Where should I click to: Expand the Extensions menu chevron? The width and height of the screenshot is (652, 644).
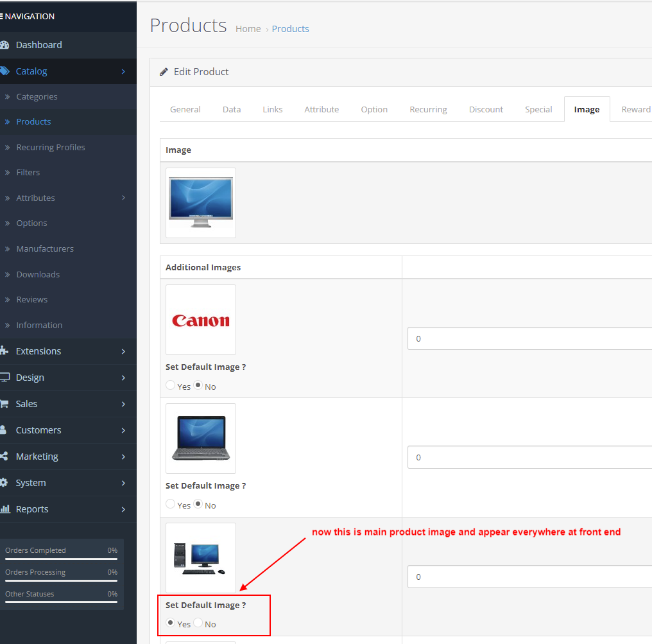coord(123,351)
